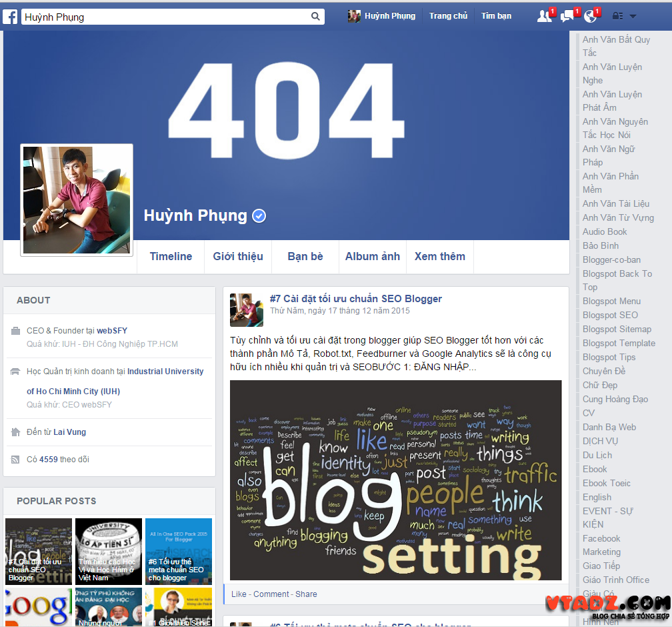This screenshot has height=627, width=672.
Task: Open Chuyên Đề category
Action: pos(604,371)
